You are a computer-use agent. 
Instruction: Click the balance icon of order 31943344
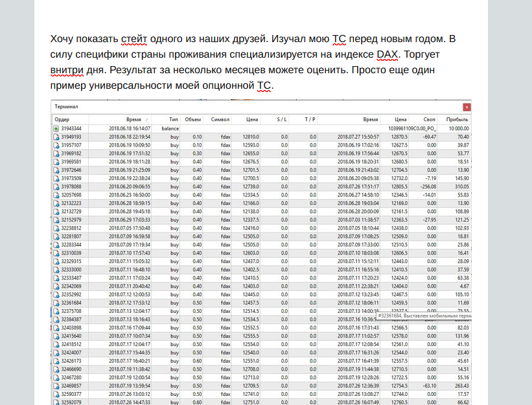click(x=56, y=128)
